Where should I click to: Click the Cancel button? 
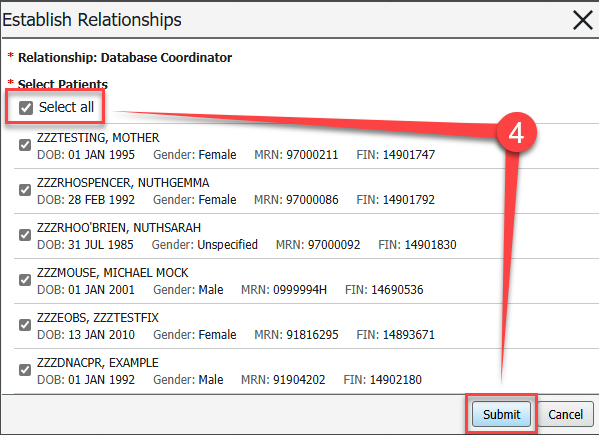tap(565, 414)
